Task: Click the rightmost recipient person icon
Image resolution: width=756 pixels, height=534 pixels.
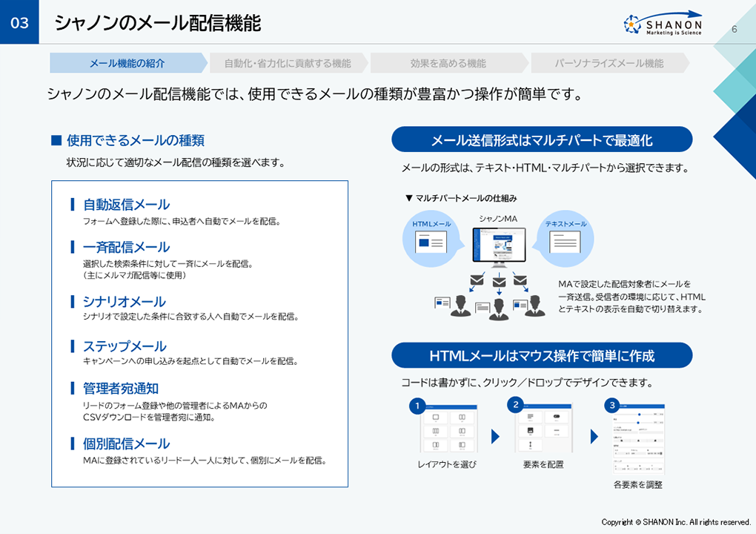Action: click(x=534, y=306)
